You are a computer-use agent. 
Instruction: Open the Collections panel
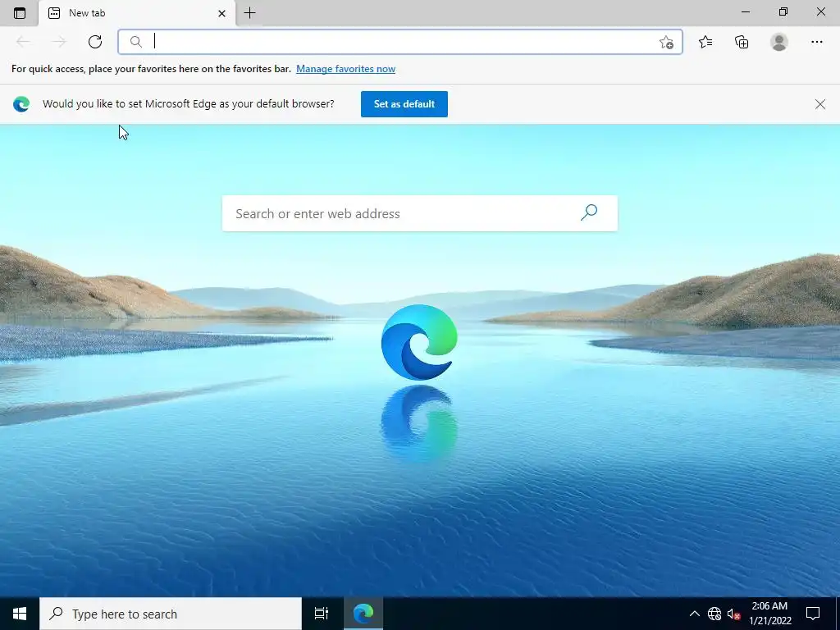[742, 42]
